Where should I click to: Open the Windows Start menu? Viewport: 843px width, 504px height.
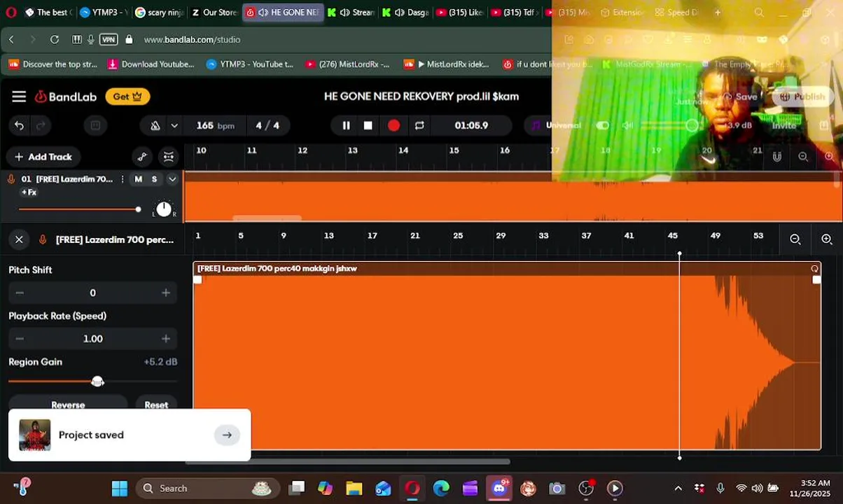tap(120, 489)
